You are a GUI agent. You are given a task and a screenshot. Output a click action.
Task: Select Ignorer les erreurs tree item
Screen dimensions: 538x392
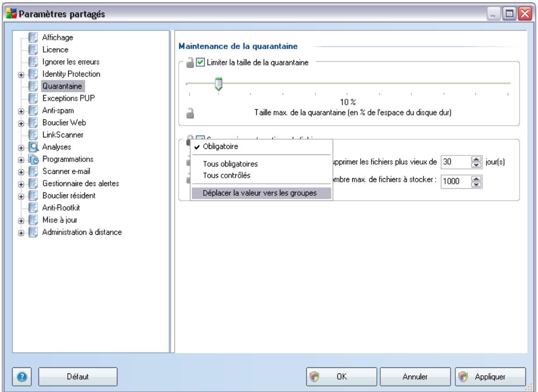click(71, 62)
